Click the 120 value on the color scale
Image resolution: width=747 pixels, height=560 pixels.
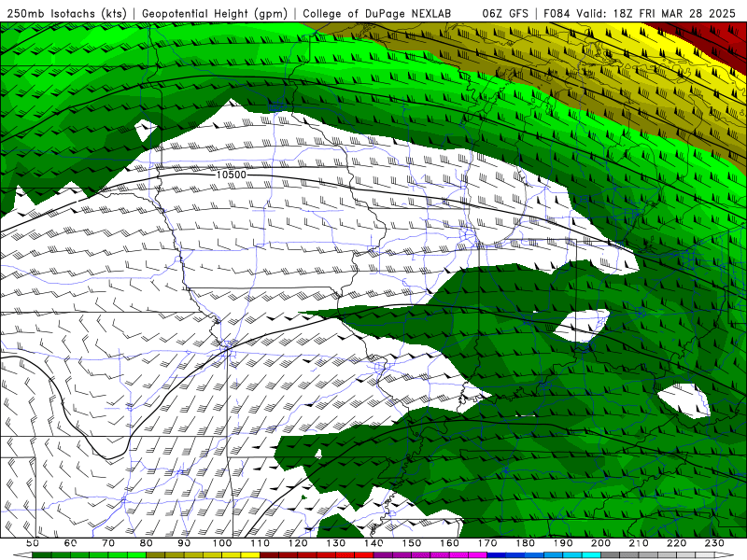298,543
